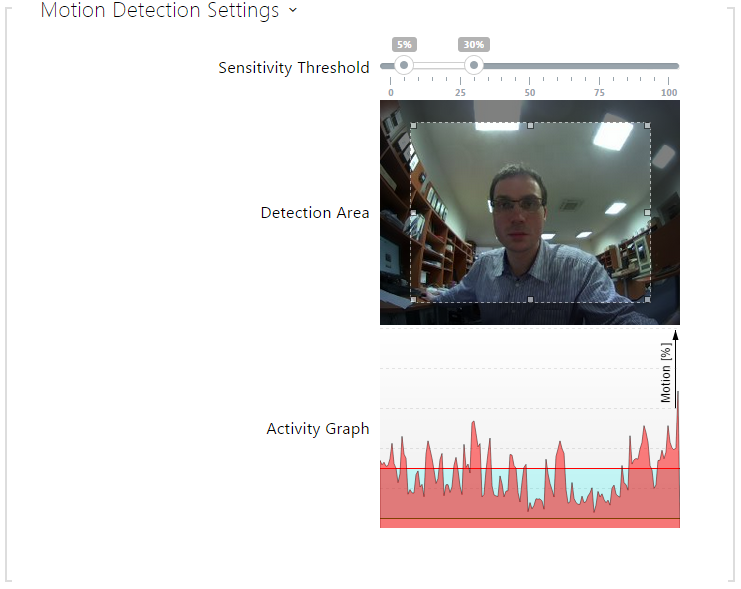Click the Motion [%] axis label on the graph
The height and width of the screenshot is (589, 741).
tap(666, 373)
